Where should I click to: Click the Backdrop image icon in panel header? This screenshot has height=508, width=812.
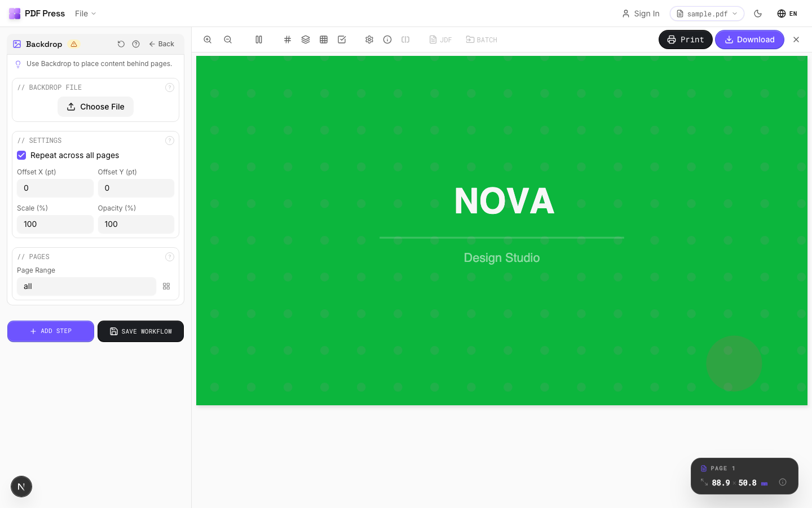pyautogui.click(x=17, y=44)
